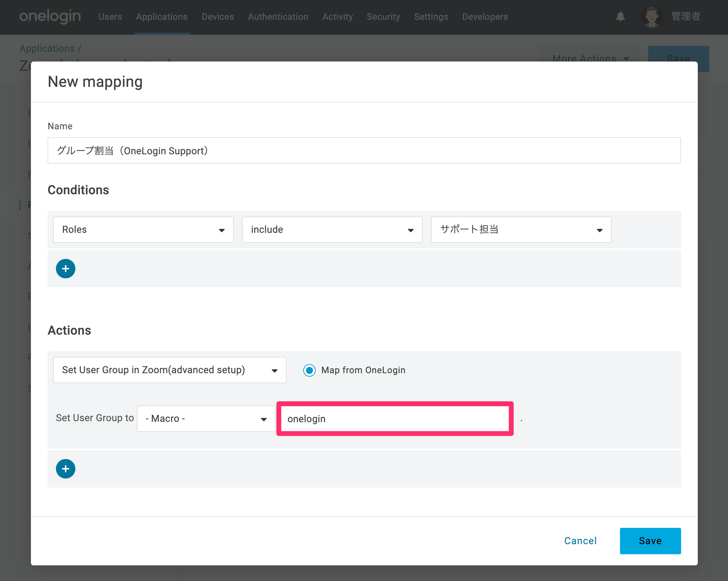
Task: Click the Conditions heading
Action: coord(78,190)
